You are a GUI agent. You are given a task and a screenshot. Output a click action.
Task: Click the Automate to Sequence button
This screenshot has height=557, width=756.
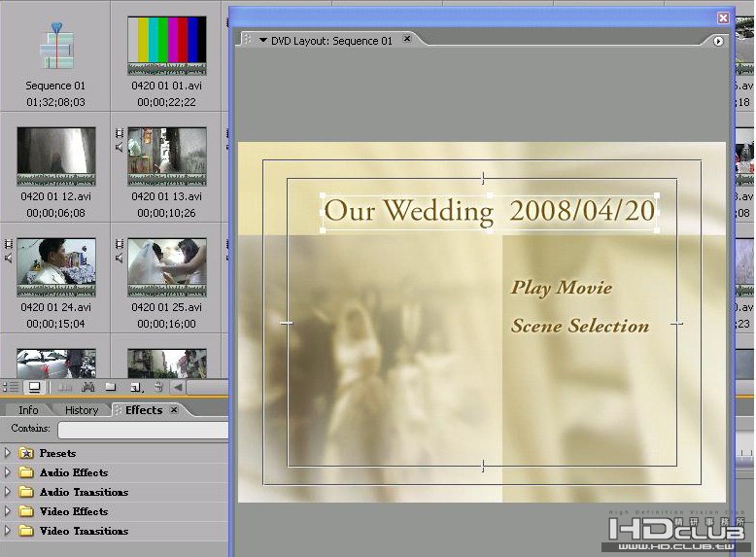(64, 387)
